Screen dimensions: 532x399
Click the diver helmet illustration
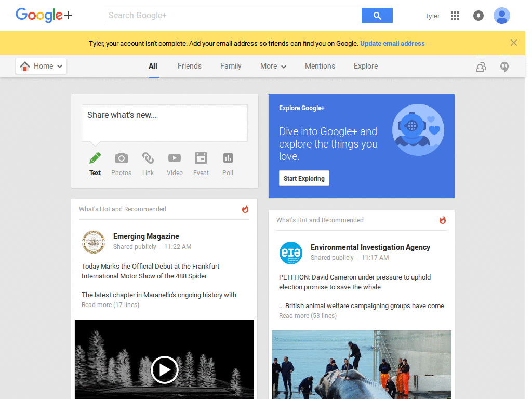coord(418,130)
